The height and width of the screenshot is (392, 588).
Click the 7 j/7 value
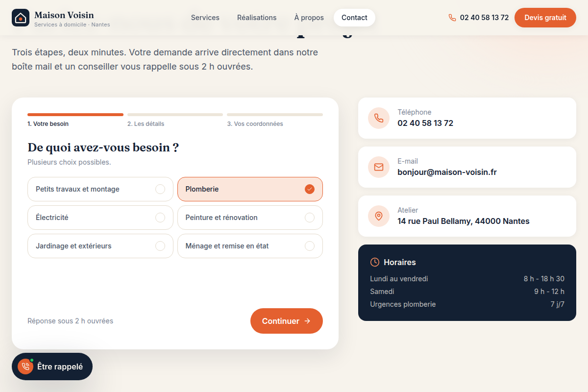tap(558, 304)
